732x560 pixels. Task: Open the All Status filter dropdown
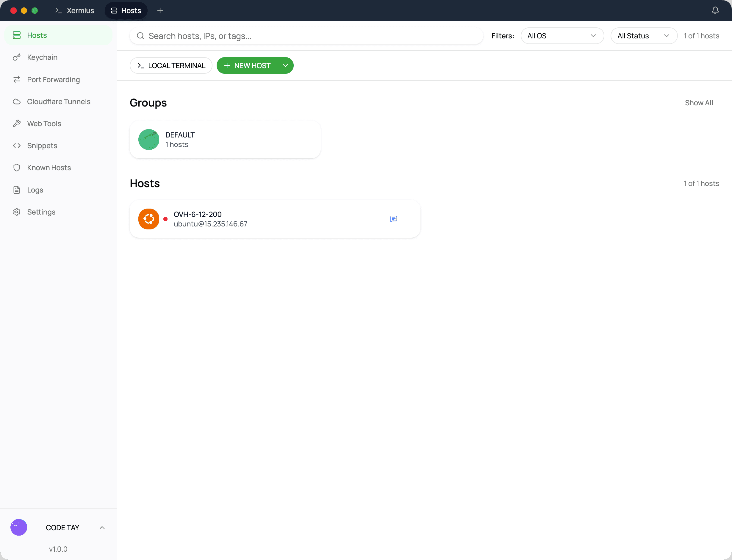point(644,36)
